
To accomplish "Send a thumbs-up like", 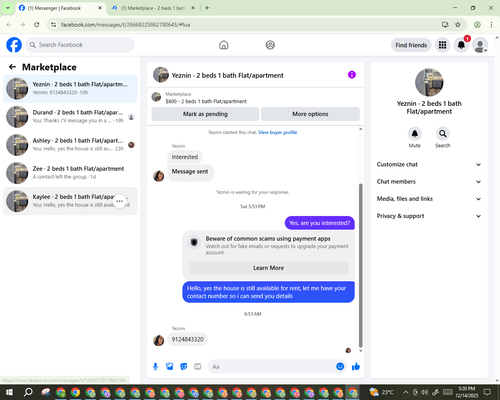I will (x=356, y=367).
